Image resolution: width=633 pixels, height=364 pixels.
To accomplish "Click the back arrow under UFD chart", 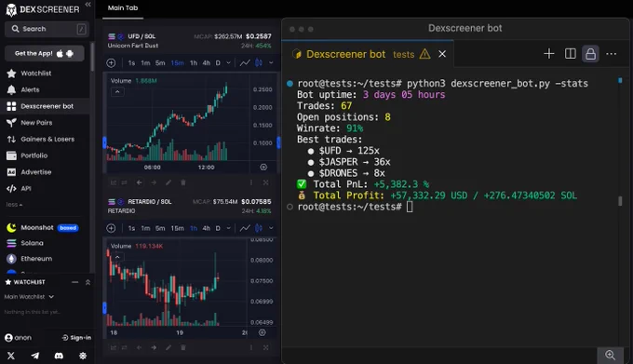I will tap(139, 182).
